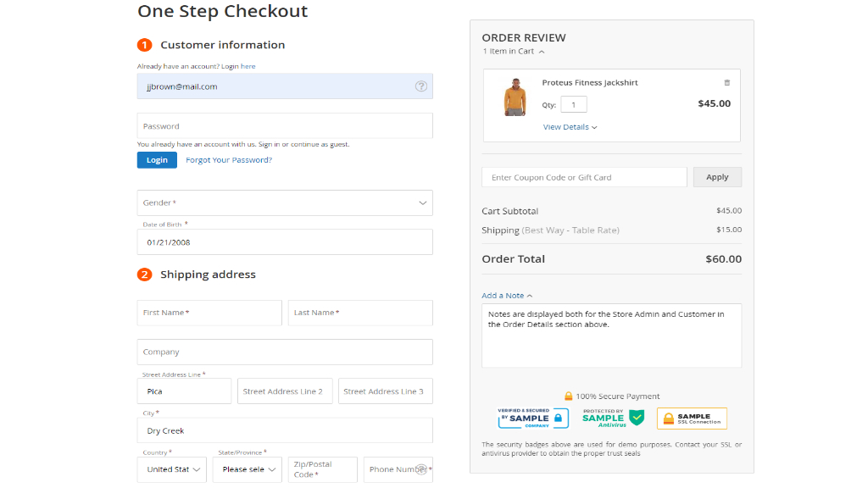The width and height of the screenshot is (868, 488).
Task: Click the Proteus Fitness Jackshirt product thumbnail
Action: (x=515, y=97)
